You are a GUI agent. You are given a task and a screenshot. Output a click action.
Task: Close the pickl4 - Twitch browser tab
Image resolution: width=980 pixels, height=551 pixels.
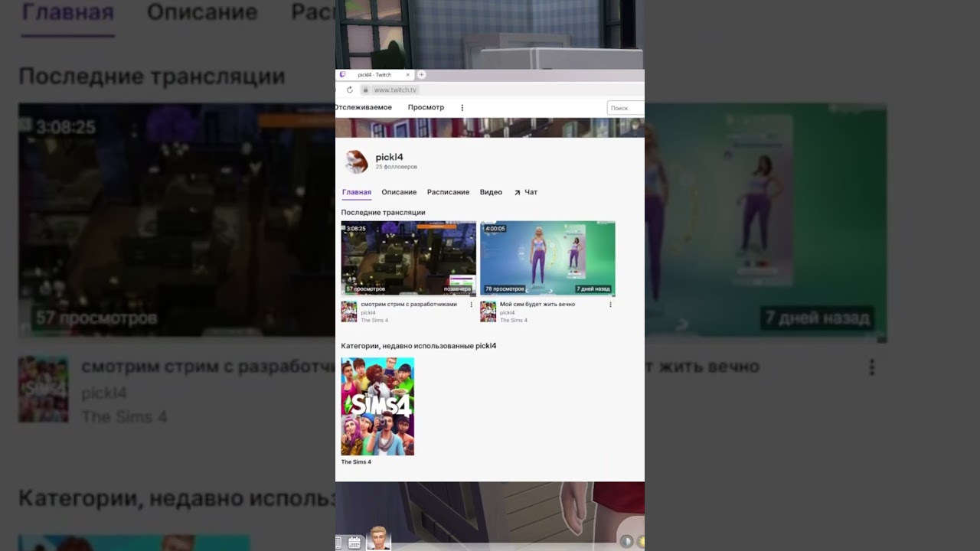(x=407, y=75)
